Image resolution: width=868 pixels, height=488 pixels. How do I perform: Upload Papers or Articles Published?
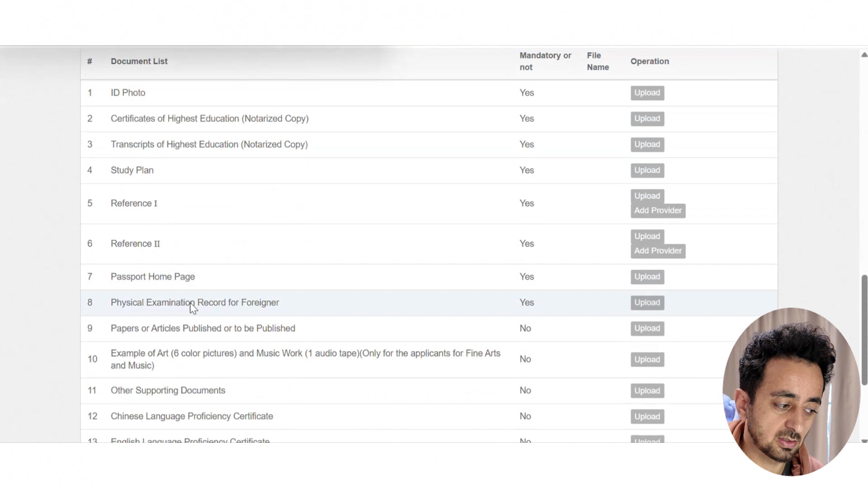(647, 328)
